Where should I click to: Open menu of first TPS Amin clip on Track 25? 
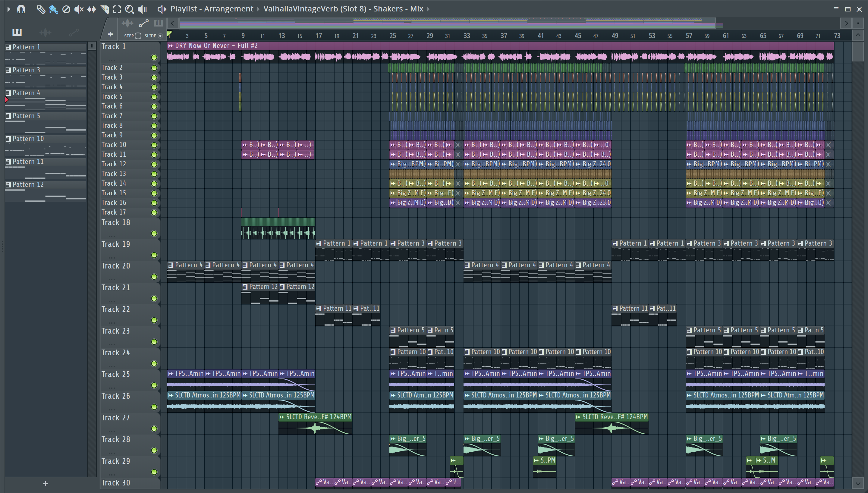(x=171, y=373)
